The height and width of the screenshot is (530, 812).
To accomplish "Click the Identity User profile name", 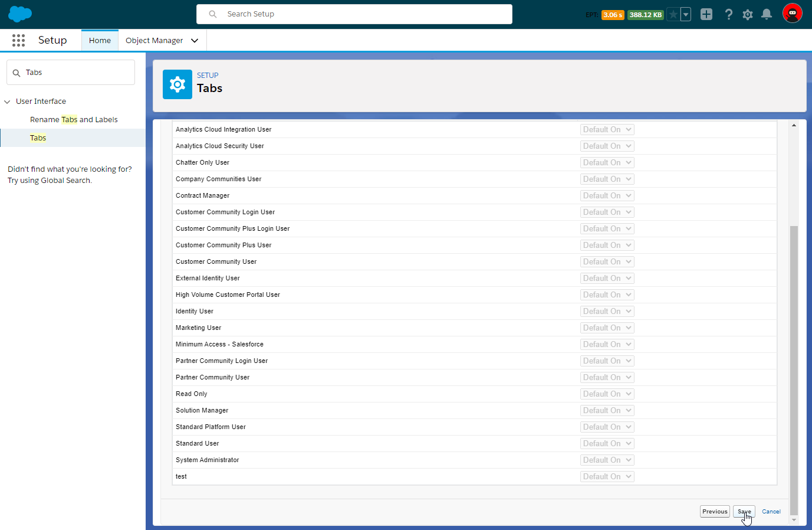I will [195, 311].
